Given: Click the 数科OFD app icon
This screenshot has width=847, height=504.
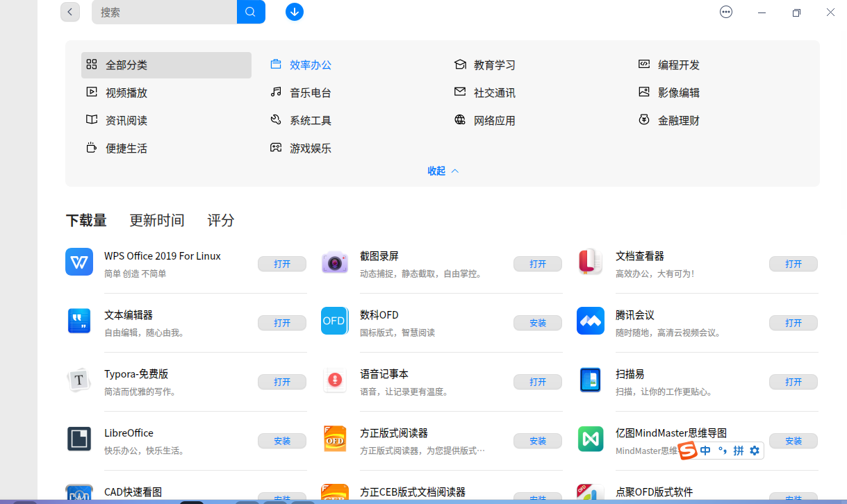Looking at the screenshot, I should click(334, 321).
